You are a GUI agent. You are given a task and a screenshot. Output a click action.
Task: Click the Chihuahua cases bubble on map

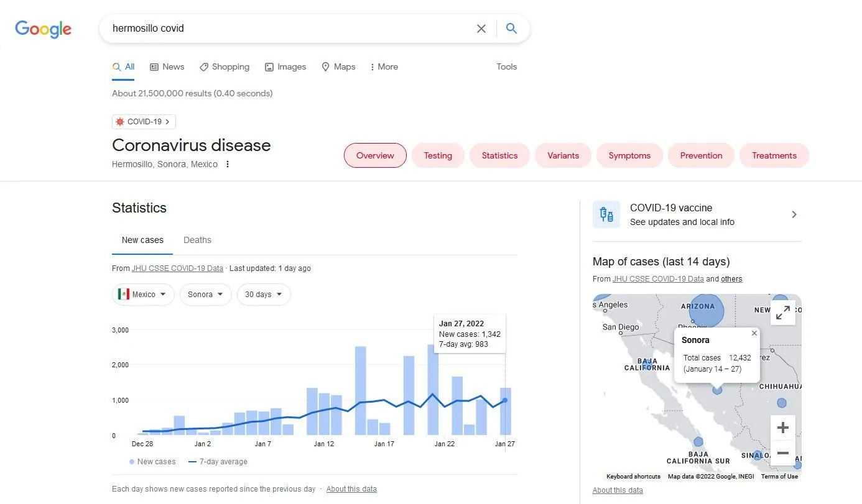pos(782,403)
